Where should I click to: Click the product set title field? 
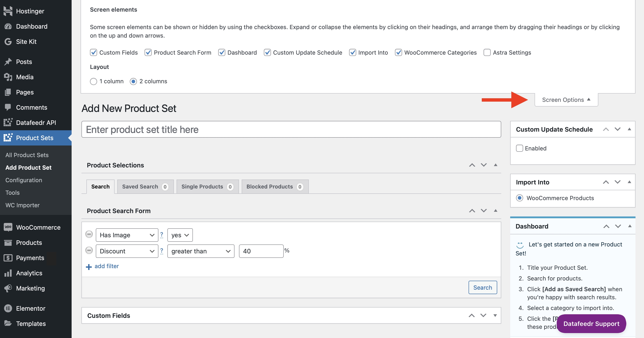291,130
